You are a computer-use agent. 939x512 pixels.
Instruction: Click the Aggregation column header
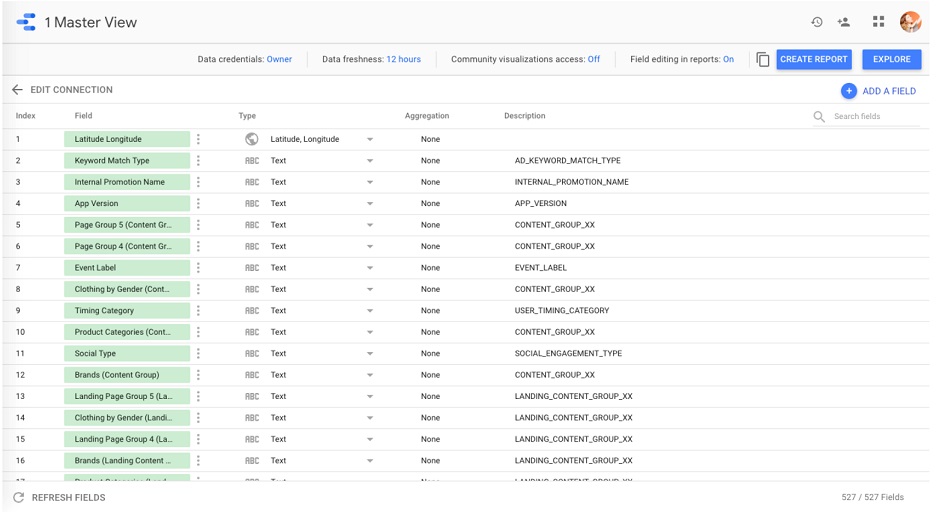tap(427, 116)
